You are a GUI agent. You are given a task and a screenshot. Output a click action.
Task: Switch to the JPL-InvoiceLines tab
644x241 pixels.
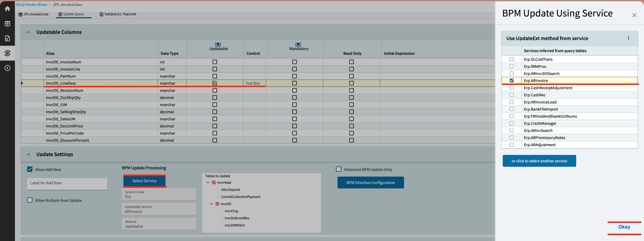(x=34, y=14)
